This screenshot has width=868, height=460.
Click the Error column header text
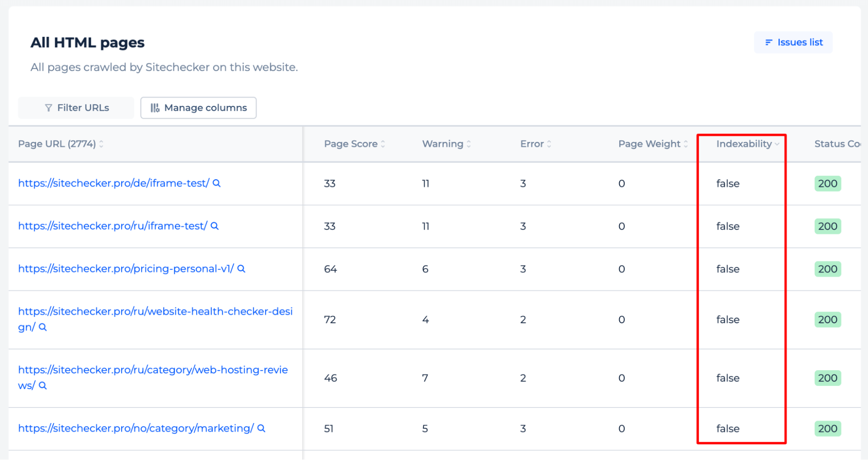click(x=532, y=144)
